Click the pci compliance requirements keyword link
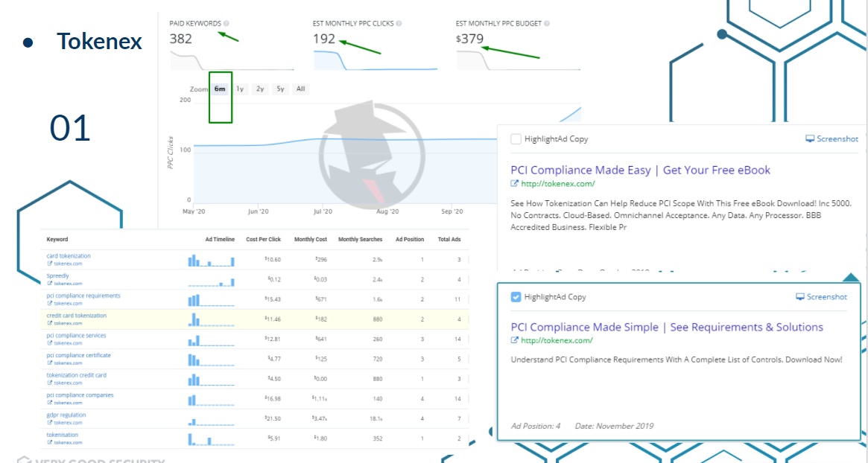This screenshot has width=868, height=463. [x=83, y=296]
